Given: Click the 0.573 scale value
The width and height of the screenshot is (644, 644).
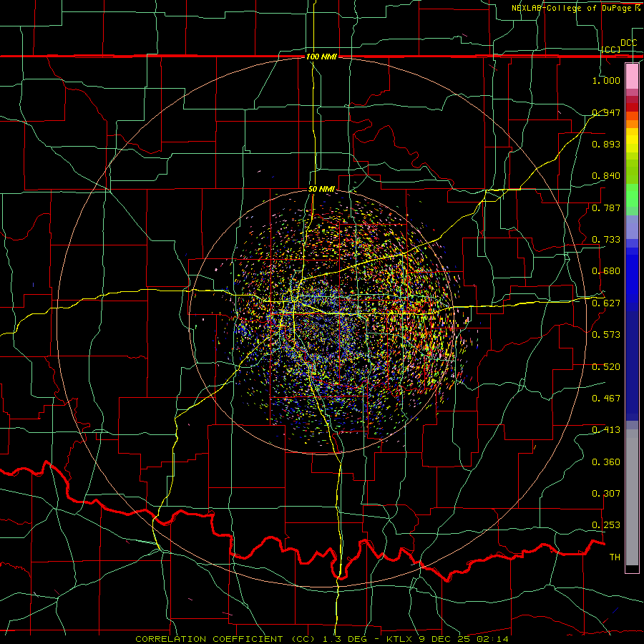Looking at the screenshot, I should tap(606, 335).
